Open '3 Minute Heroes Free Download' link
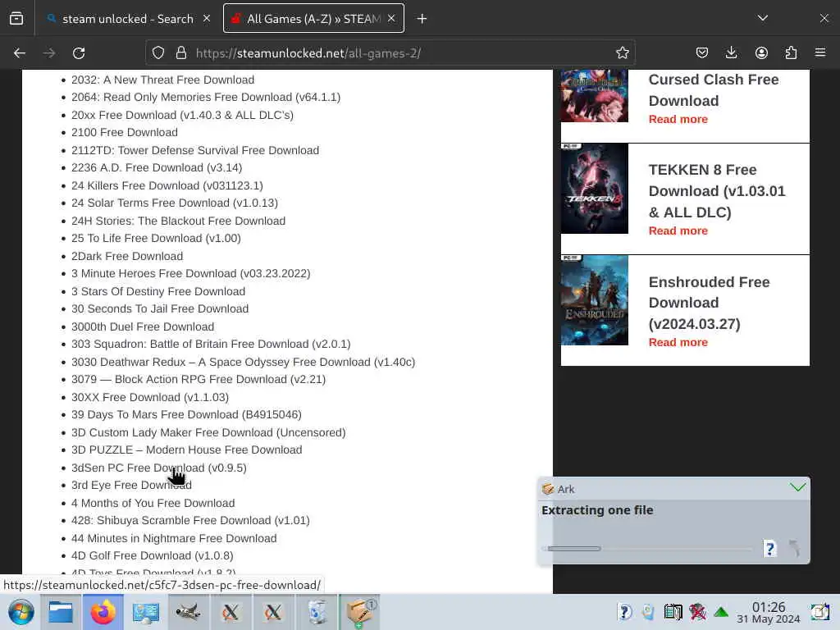Viewport: 840px width, 630px height. pos(190,274)
